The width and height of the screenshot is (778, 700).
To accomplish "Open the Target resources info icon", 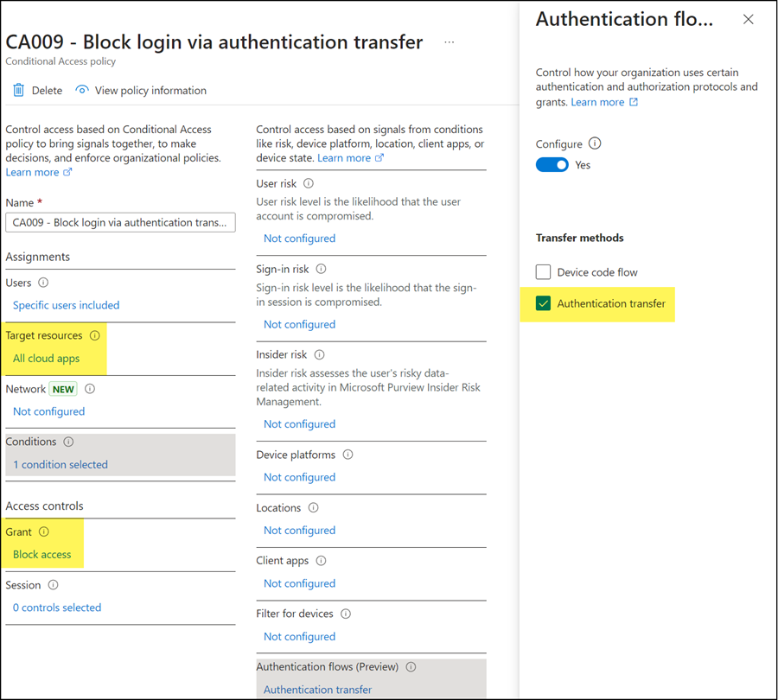I will (x=95, y=335).
